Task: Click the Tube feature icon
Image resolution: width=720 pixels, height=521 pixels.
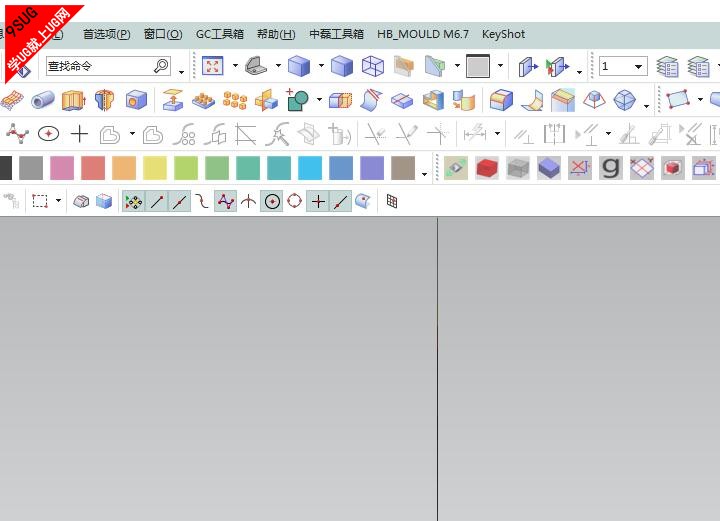Action: coord(43,100)
